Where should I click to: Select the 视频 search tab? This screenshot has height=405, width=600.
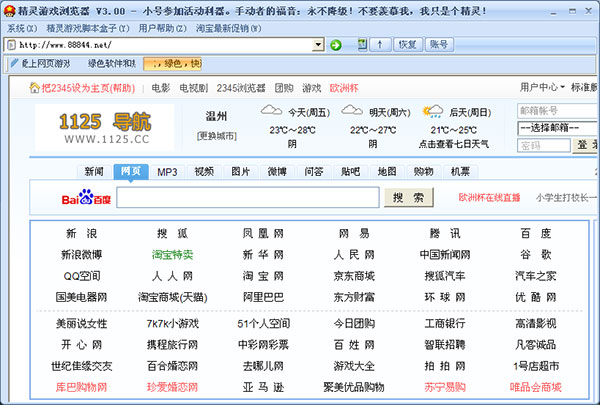point(204,171)
